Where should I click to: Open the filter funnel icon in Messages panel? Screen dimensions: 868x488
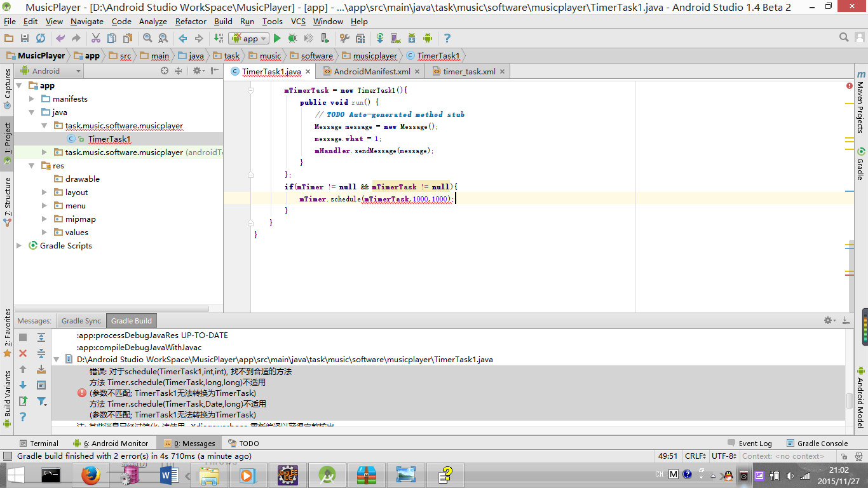pyautogui.click(x=41, y=401)
